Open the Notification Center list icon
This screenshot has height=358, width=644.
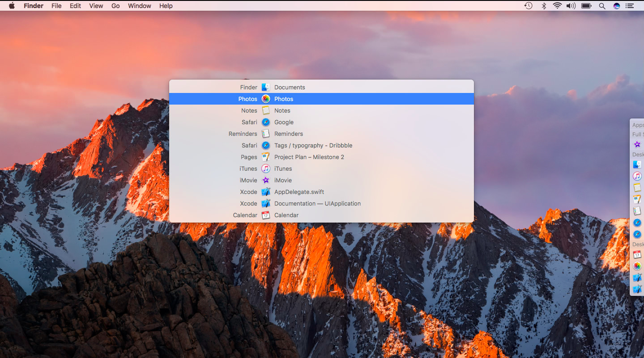(x=630, y=6)
